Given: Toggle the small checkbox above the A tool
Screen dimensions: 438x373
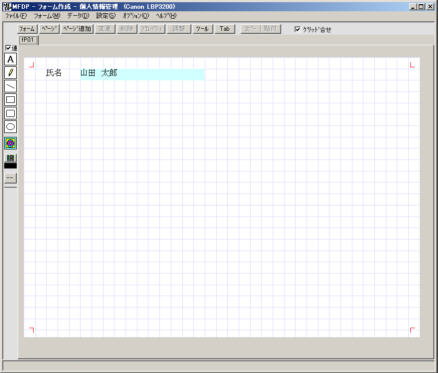Looking at the screenshot, I should 8,48.
